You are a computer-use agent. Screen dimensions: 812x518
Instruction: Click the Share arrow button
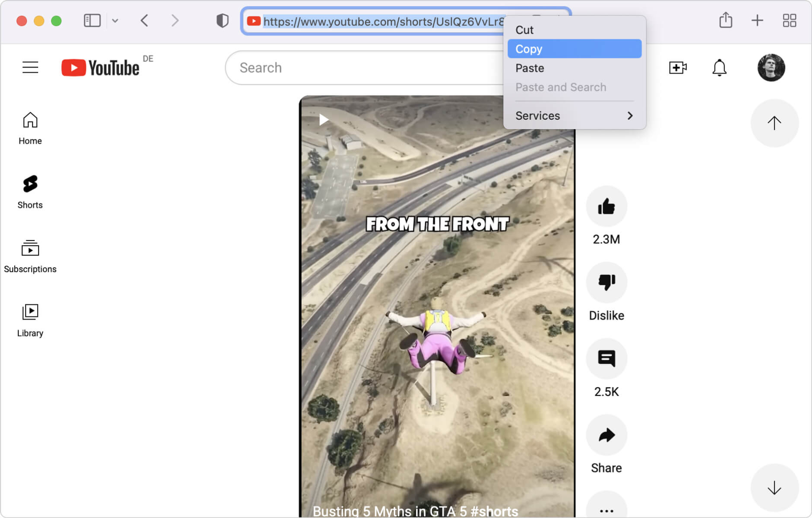pyautogui.click(x=606, y=435)
